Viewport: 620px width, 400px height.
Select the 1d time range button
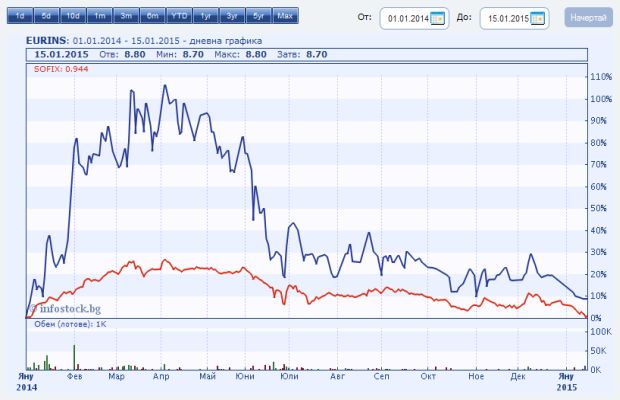tap(20, 16)
